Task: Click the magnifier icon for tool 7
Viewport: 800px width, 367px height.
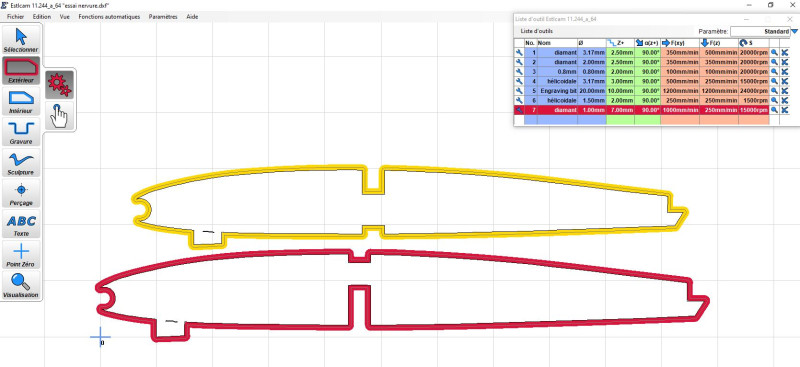Action: point(774,110)
